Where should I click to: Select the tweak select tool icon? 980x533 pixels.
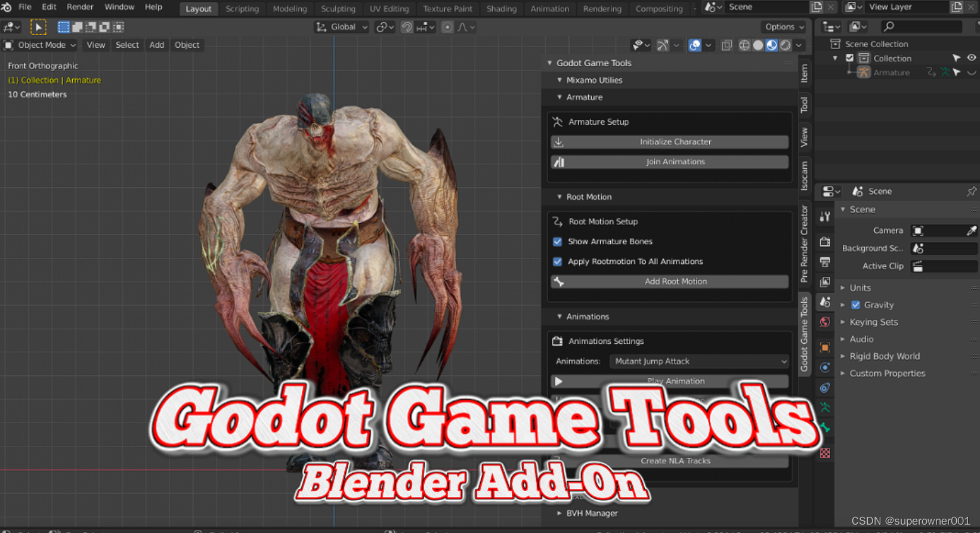click(38, 27)
